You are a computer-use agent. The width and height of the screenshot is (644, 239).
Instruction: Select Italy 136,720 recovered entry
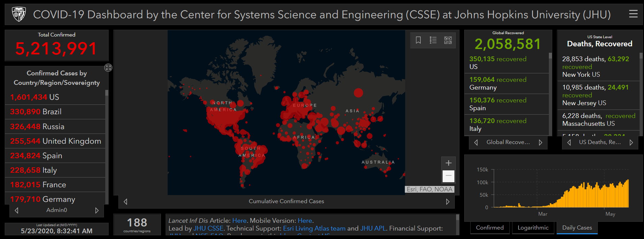(x=506, y=125)
